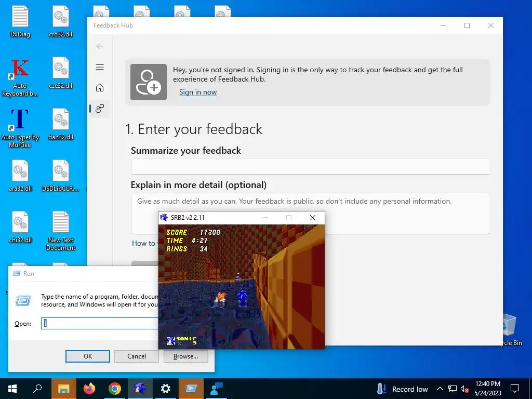
Task: Select chi32.dll desktop icon
Action: pos(20,228)
